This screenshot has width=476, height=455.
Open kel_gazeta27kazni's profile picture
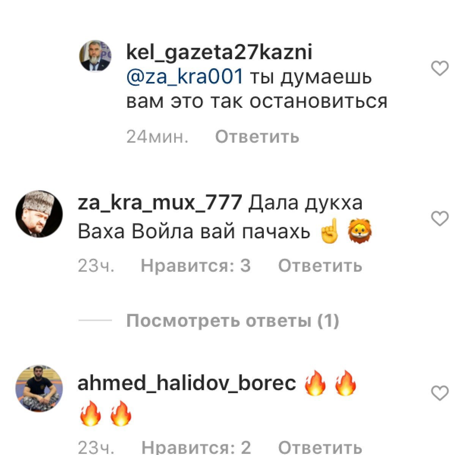coord(95,56)
